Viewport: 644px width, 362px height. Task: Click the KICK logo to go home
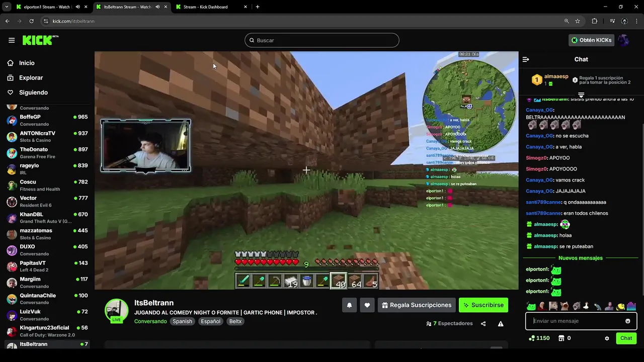[x=40, y=40]
